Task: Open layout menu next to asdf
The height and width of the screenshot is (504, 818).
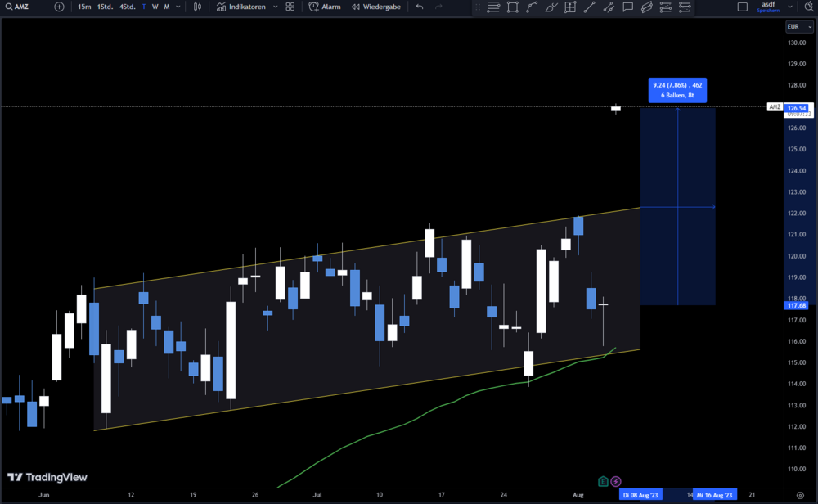Action: pyautogui.click(x=790, y=7)
